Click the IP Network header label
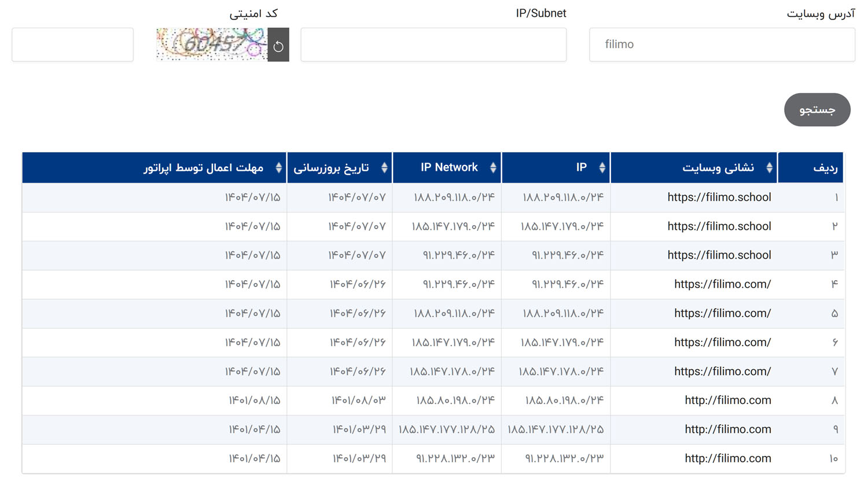This screenshot has width=868, height=478. pyautogui.click(x=449, y=168)
